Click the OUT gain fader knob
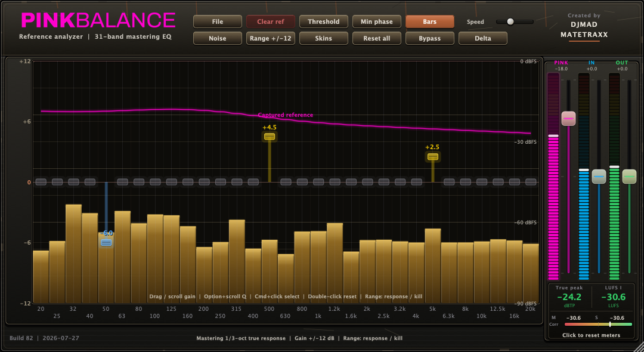 (629, 177)
